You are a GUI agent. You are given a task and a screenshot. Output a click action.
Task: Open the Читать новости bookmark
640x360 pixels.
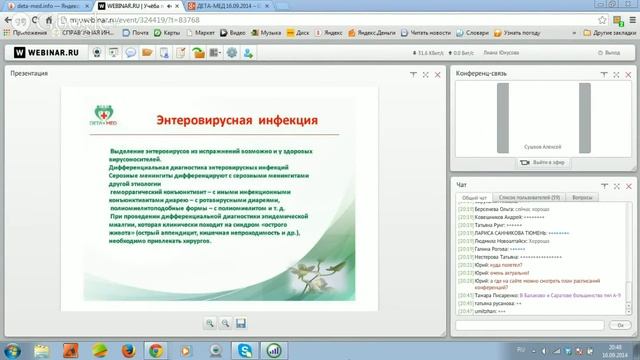point(426,33)
